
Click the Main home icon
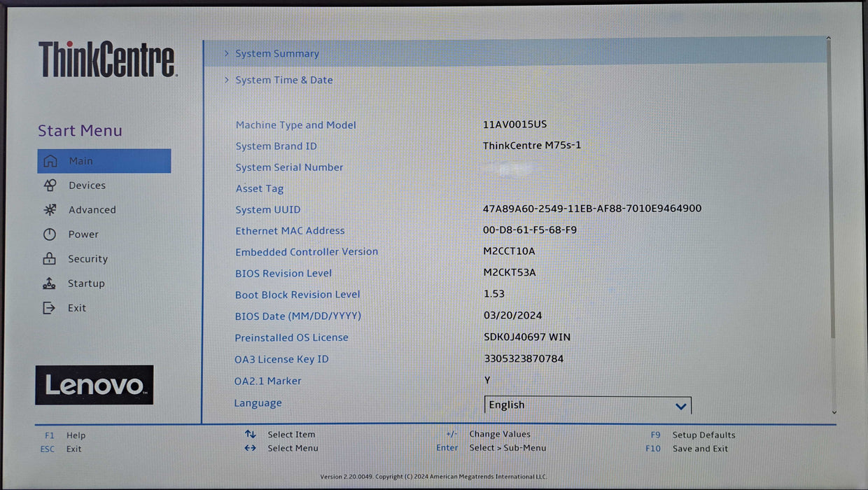click(50, 161)
